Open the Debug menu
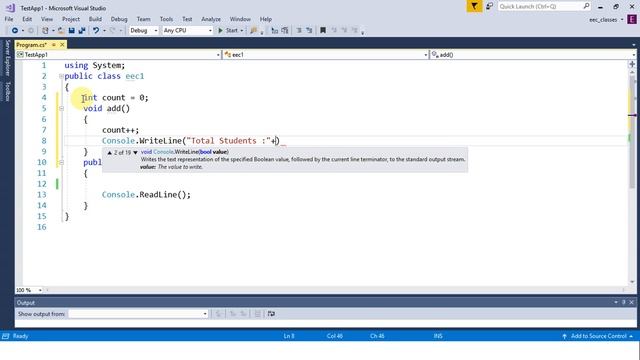Viewport: 640px width, 360px height. [119, 19]
